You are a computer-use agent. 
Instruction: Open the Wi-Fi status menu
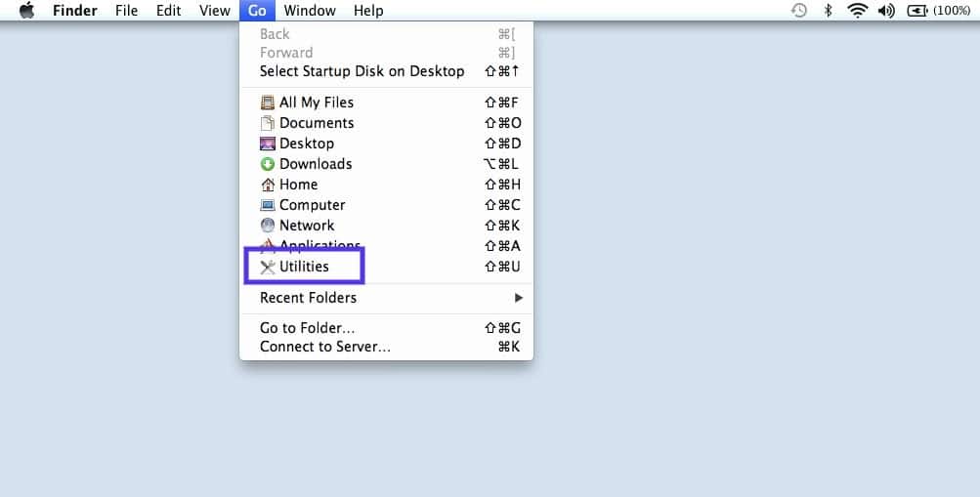pyautogui.click(x=857, y=11)
